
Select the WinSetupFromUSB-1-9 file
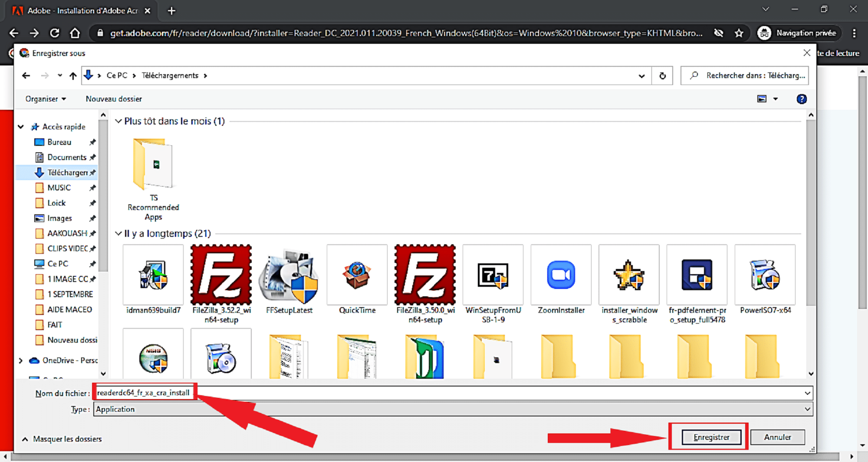[493, 284]
